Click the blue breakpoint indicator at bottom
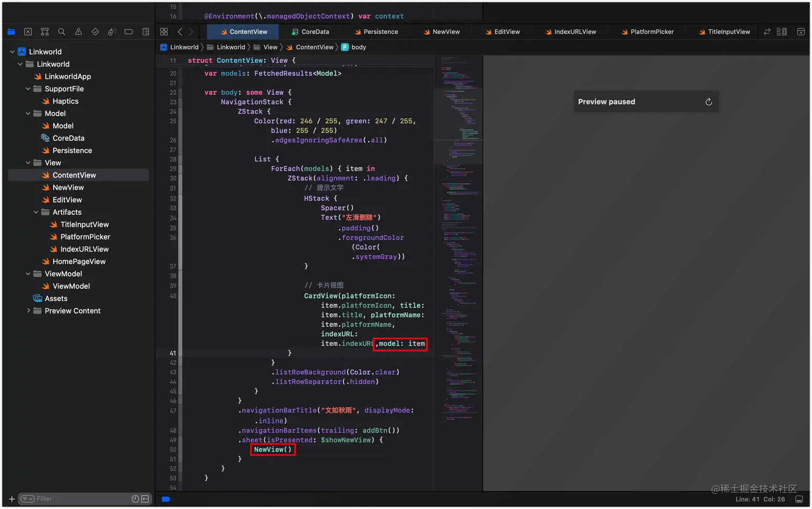The image size is (812, 509). (166, 499)
